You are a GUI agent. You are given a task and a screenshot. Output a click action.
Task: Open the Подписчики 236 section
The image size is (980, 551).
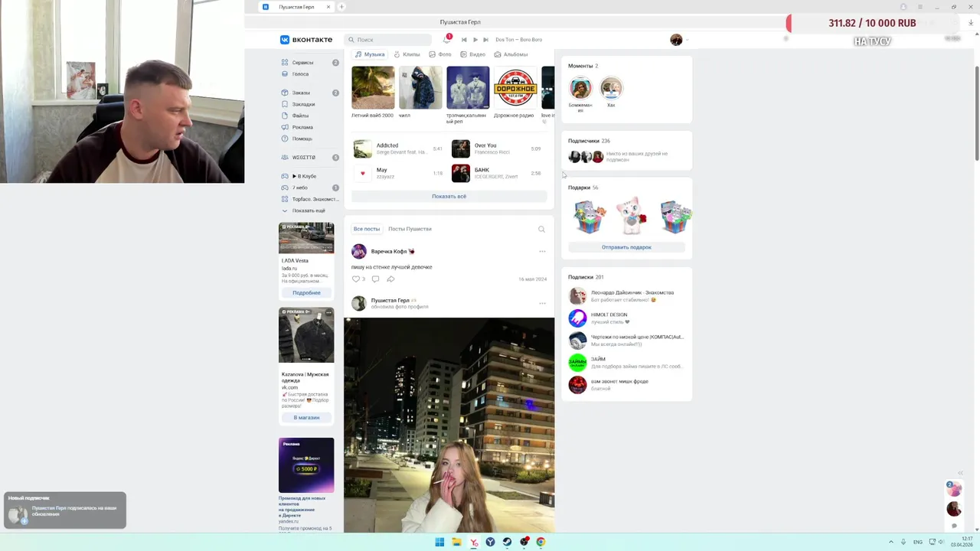[589, 141]
